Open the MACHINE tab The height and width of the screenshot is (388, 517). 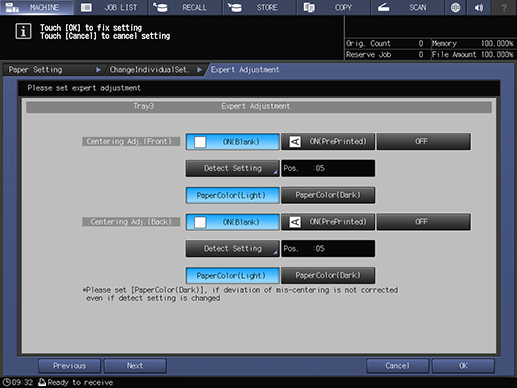pyautogui.click(x=37, y=7)
